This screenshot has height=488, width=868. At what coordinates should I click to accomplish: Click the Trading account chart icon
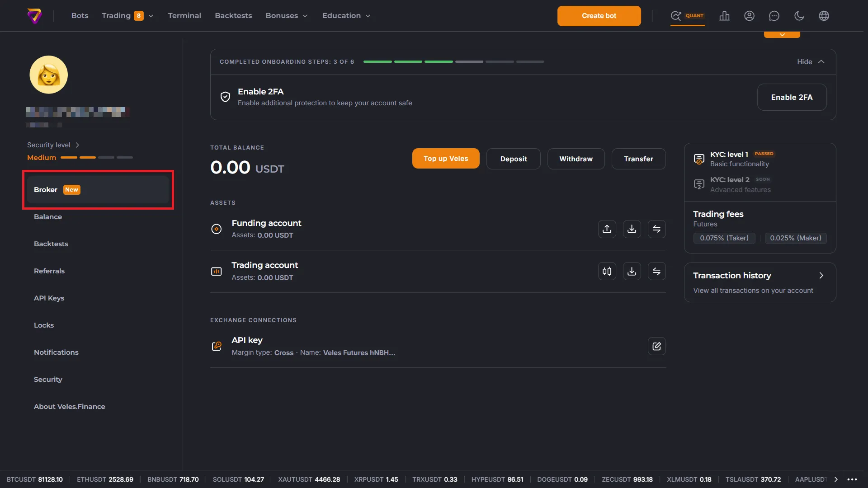tap(217, 271)
